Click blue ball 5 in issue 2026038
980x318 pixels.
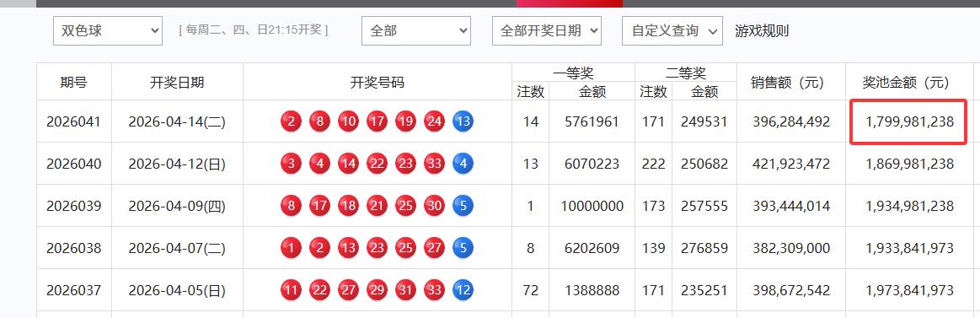pos(463,249)
